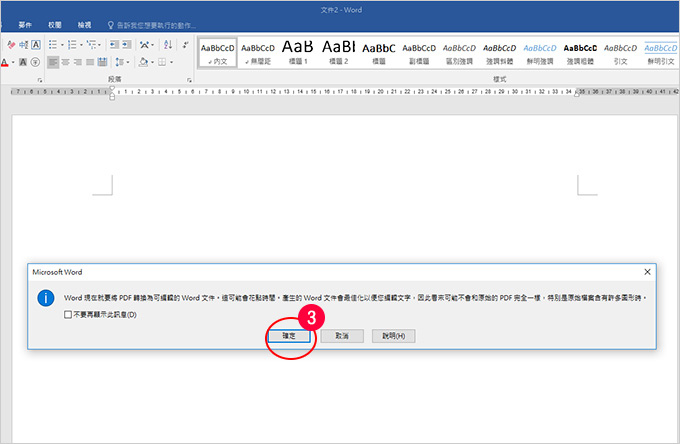Switch to the 檢視 ribbon tab
680x444 pixels.
[x=84, y=25]
